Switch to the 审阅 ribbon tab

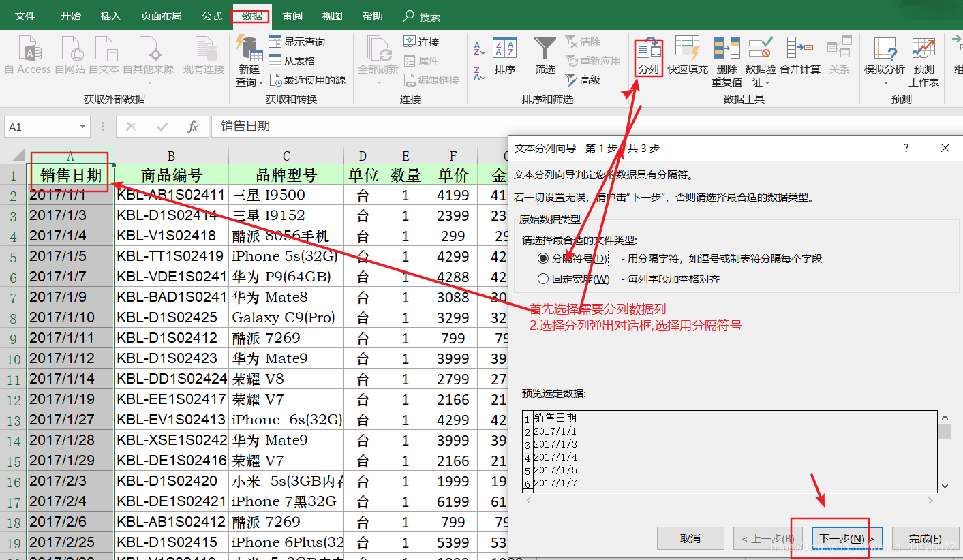[x=292, y=16]
